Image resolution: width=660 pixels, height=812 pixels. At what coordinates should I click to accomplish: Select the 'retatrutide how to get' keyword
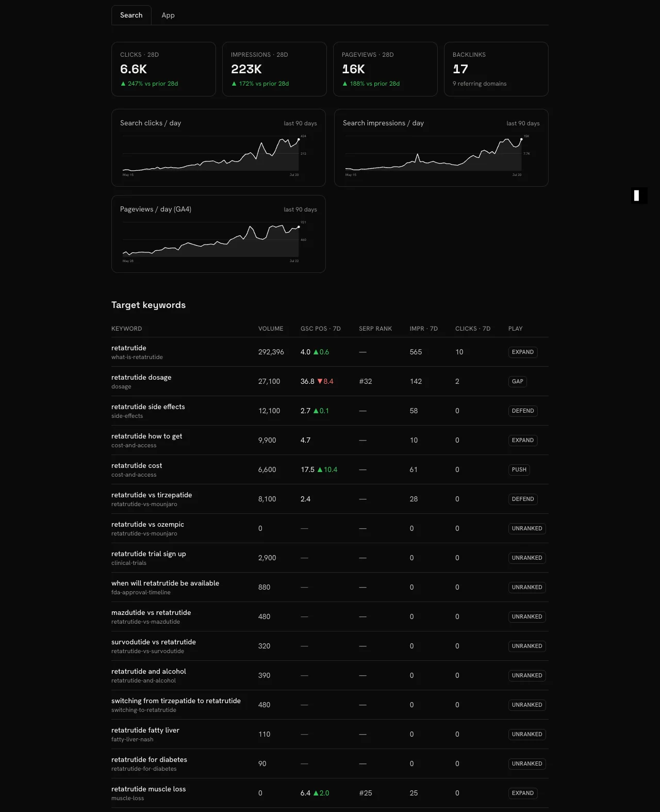(147, 436)
